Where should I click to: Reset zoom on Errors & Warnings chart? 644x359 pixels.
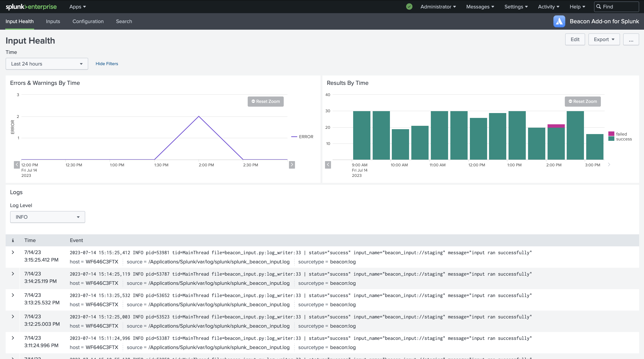pyautogui.click(x=266, y=102)
